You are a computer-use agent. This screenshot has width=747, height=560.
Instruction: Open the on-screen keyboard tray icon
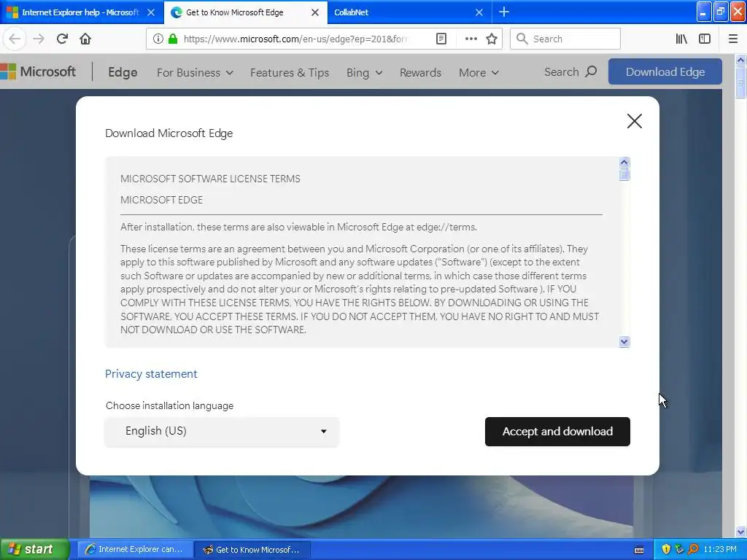(639, 550)
